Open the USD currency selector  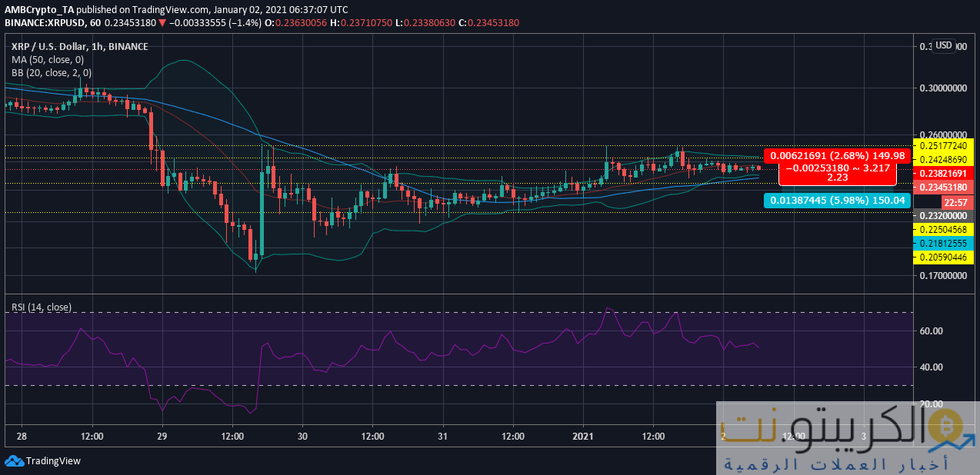coord(944,45)
